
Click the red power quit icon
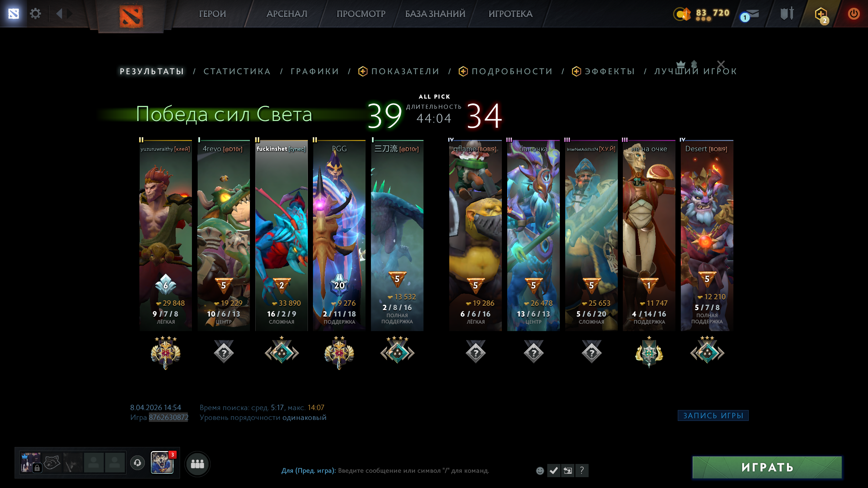(x=853, y=14)
